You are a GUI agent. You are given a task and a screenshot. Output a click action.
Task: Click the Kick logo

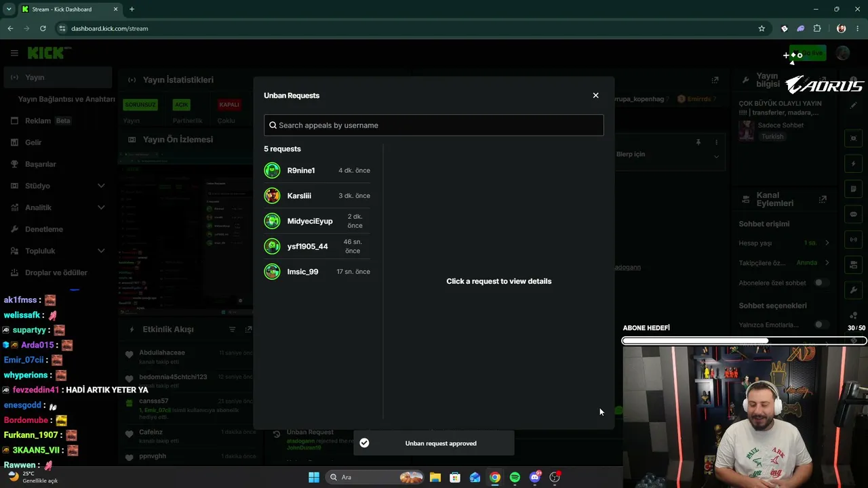[x=47, y=53]
